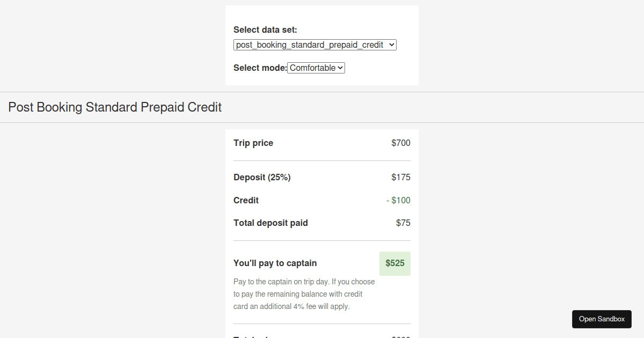644x338 pixels.
Task: Click the Trip price label
Action: pyautogui.click(x=253, y=143)
